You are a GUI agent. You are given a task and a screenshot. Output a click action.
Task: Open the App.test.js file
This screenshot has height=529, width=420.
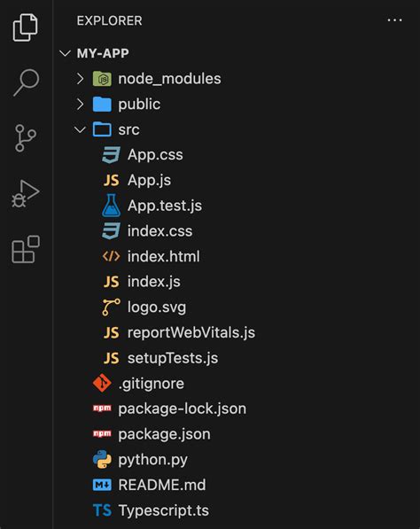click(165, 206)
